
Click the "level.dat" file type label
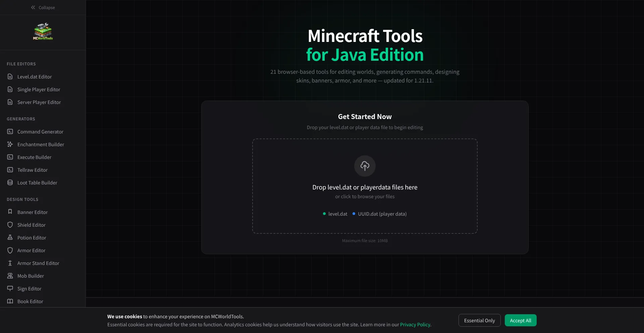pos(338,214)
